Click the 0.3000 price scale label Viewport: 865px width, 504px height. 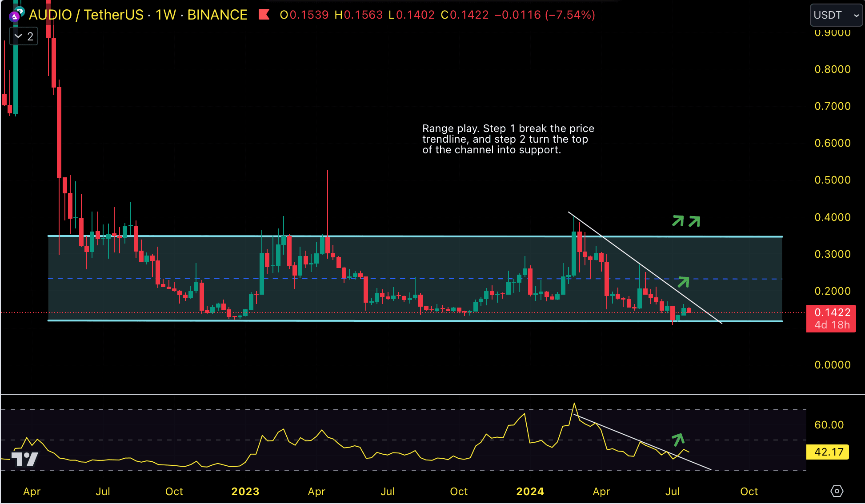coord(833,254)
